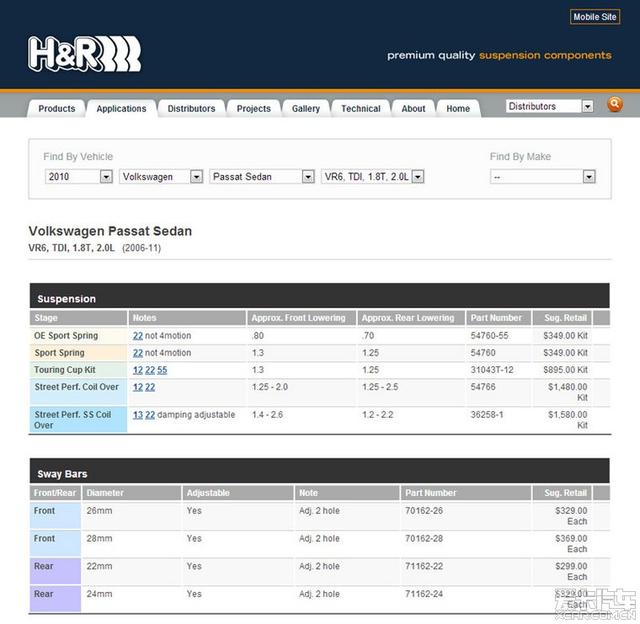
Task: Click the $1,580.00 Kit price
Action: coord(568,420)
